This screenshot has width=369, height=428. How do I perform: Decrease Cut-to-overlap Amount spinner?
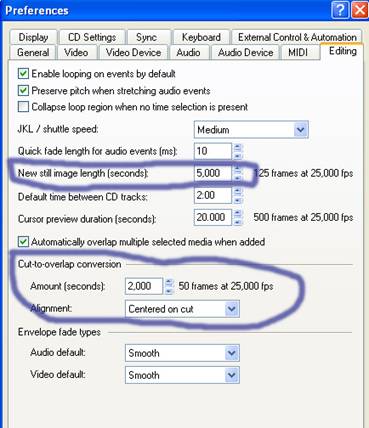pos(169,290)
